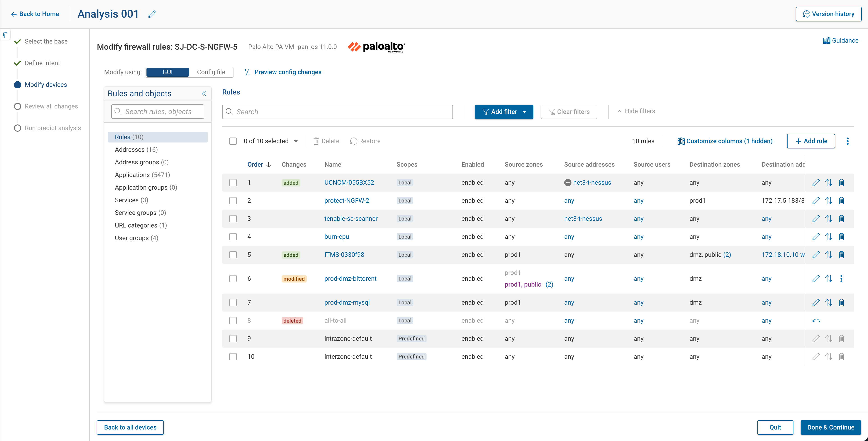Select Services (3) in the objects list
This screenshot has height=441, width=868.
point(131,200)
